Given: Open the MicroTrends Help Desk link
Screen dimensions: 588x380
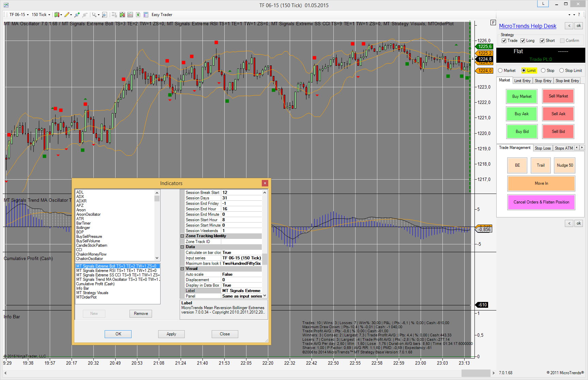Looking at the screenshot, I should 527,26.
